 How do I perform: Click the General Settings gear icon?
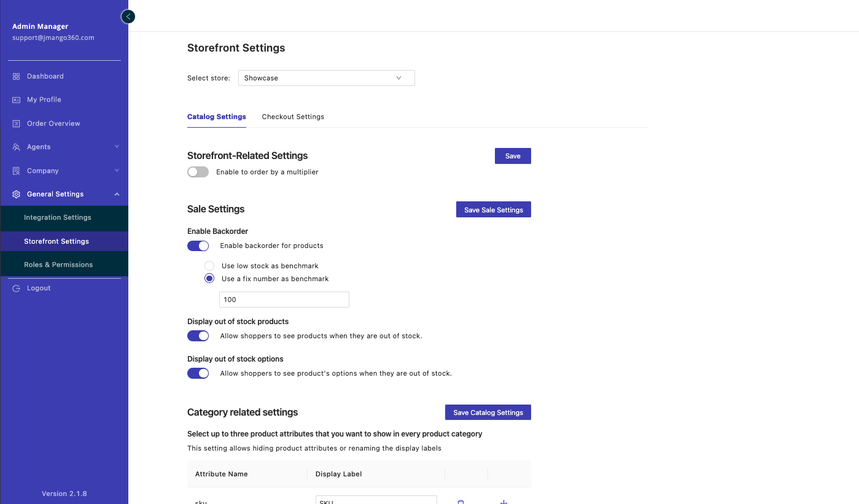(17, 194)
